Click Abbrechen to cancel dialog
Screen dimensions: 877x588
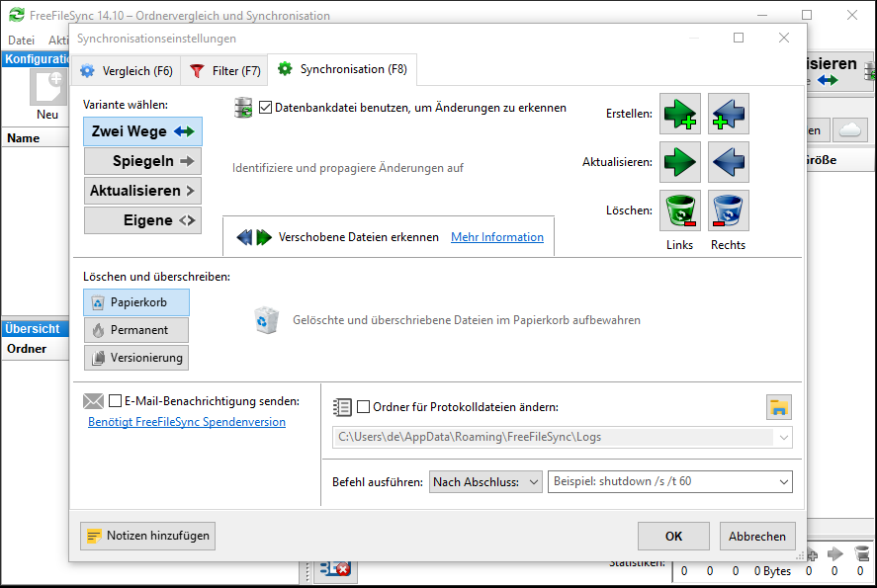(756, 536)
